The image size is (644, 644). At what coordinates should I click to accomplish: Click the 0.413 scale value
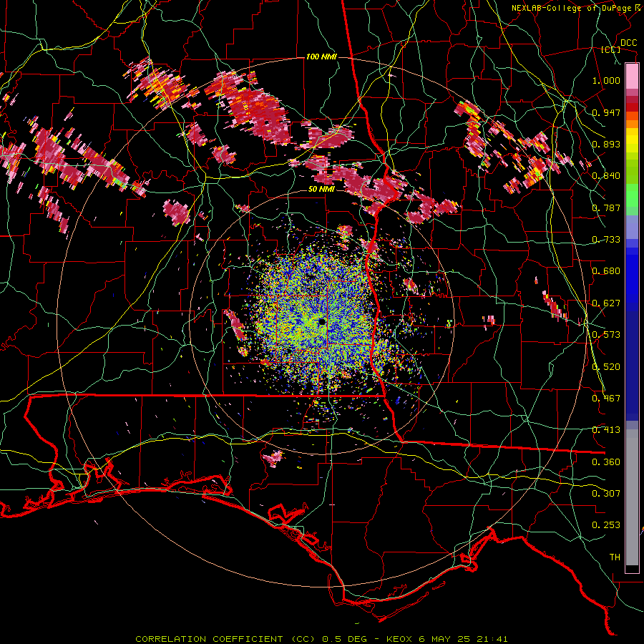[x=606, y=430]
